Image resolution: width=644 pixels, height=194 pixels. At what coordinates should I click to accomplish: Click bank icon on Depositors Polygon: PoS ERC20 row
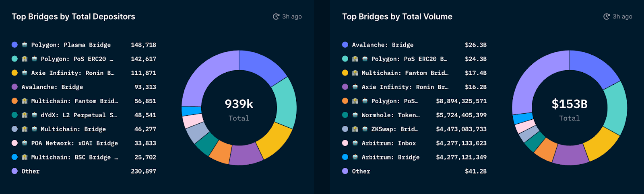coord(25,59)
